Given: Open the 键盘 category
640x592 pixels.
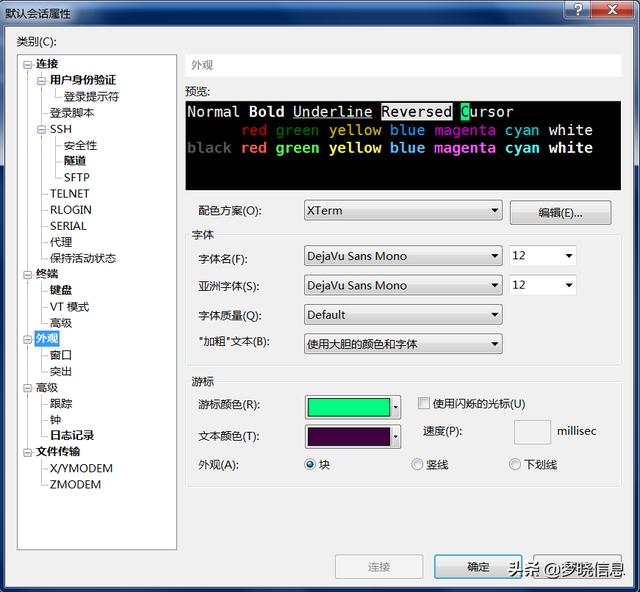Looking at the screenshot, I should (61, 290).
